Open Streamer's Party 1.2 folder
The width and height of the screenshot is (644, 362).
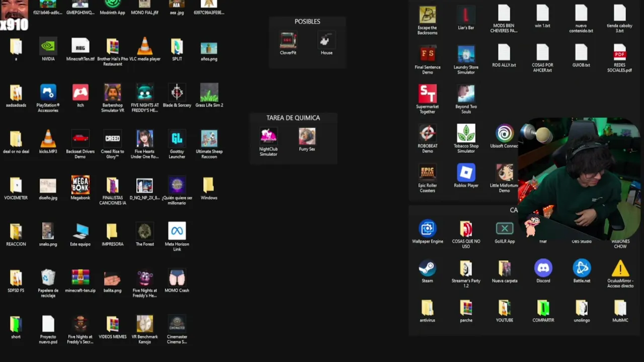[x=466, y=267]
